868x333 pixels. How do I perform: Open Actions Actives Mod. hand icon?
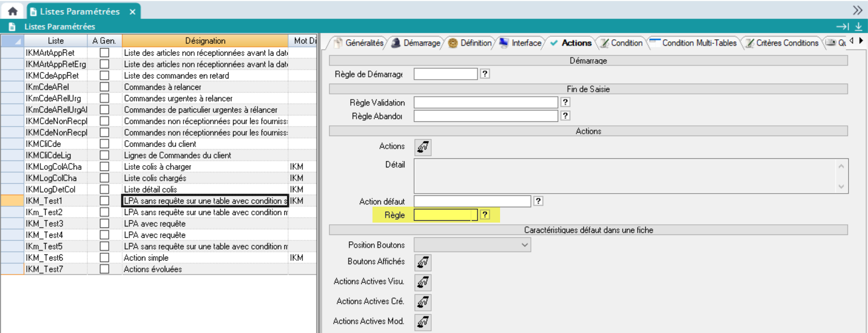coord(423,322)
